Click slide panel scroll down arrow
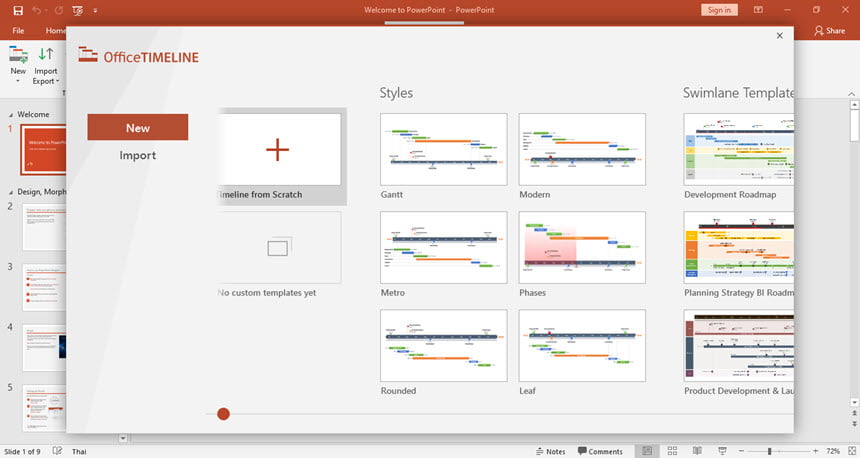Image resolution: width=860 pixels, height=458 pixels. (x=123, y=438)
